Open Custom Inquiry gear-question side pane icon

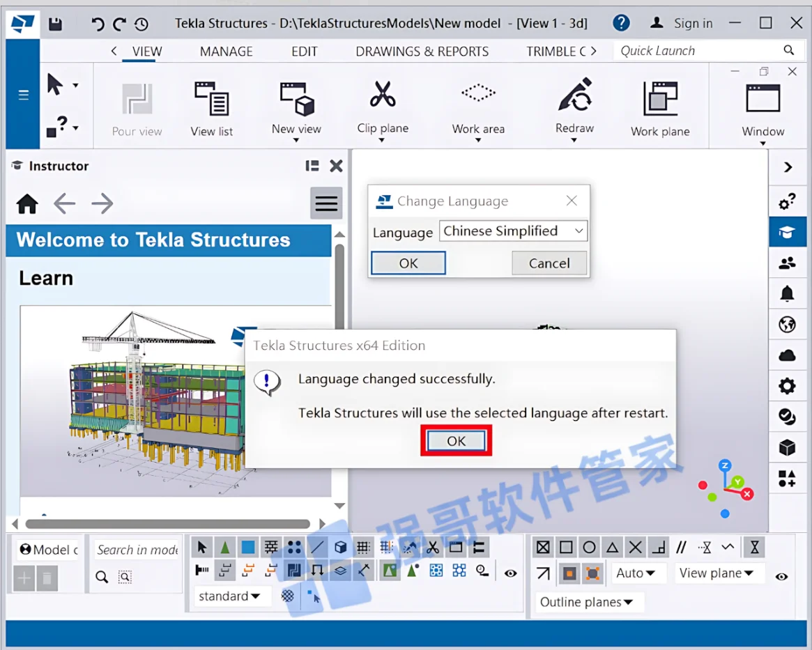[787, 202]
